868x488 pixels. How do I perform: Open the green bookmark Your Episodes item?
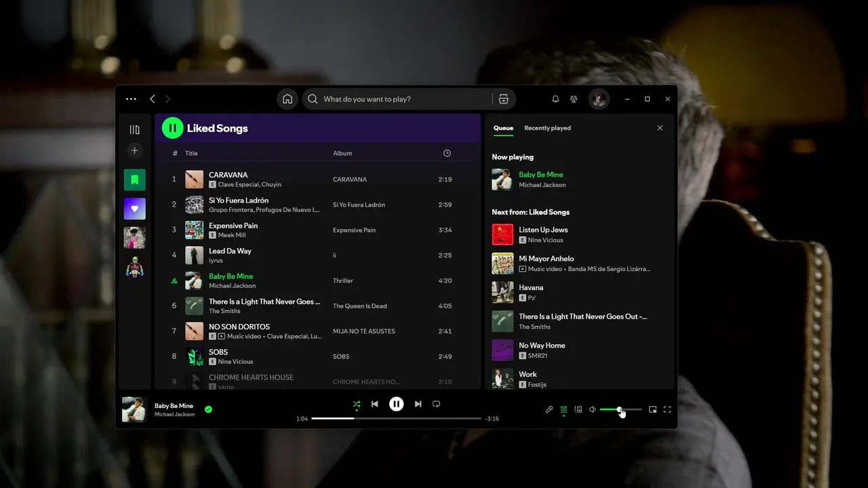pyautogui.click(x=134, y=180)
